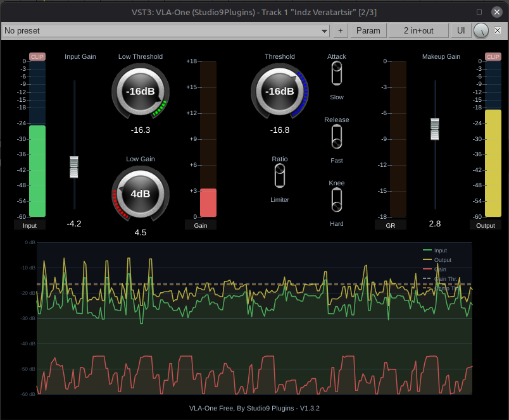Viewport: 509px width, 420px height.
Task: Click the Input Gain value -4.2
Action: click(74, 224)
